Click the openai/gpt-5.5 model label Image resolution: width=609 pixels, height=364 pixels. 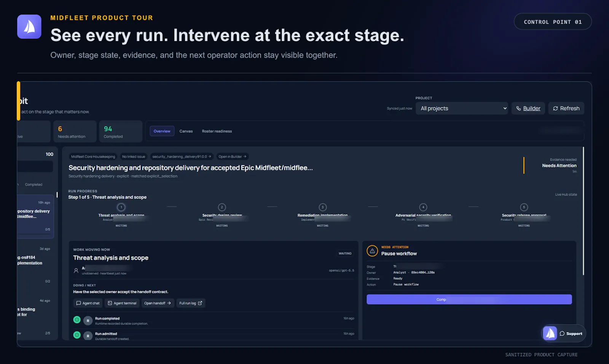click(x=341, y=270)
